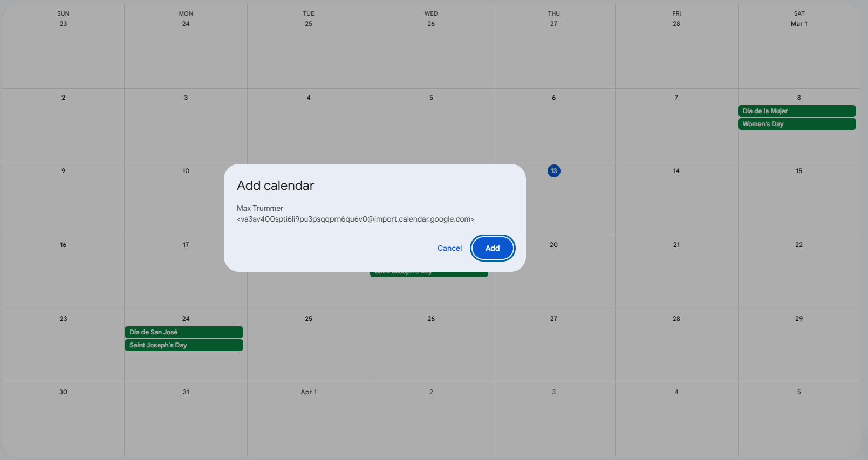Open Saint Joseph's Day event on March 24
868x460 pixels.
(x=183, y=345)
